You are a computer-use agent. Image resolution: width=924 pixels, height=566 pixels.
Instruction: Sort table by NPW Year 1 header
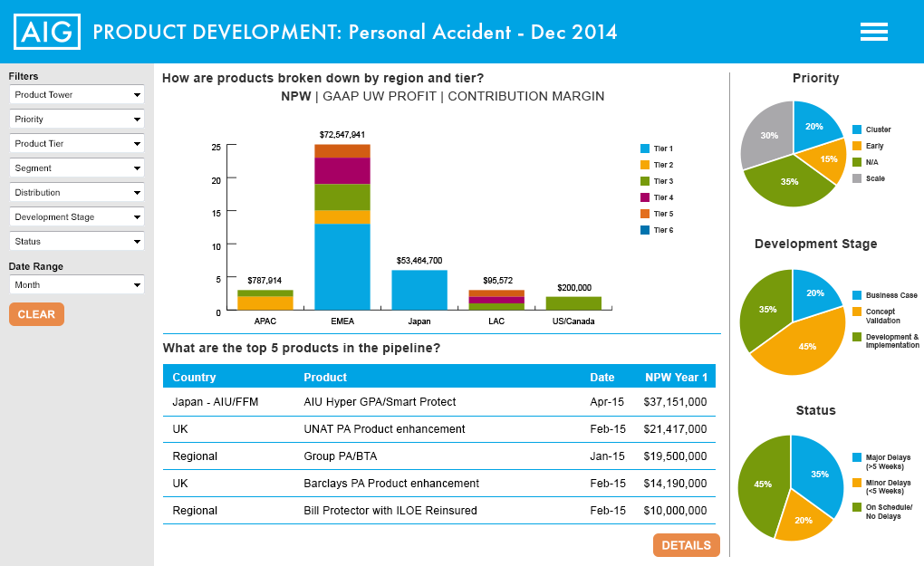(x=677, y=378)
